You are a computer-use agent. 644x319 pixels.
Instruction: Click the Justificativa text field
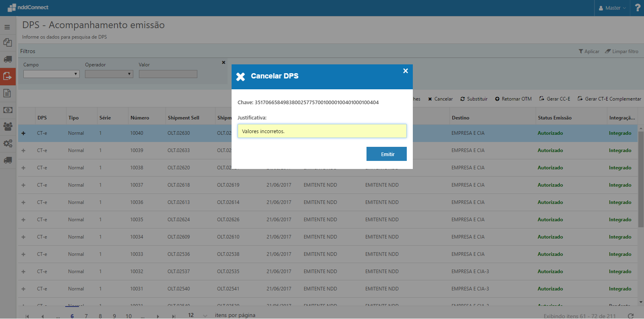[322, 131]
